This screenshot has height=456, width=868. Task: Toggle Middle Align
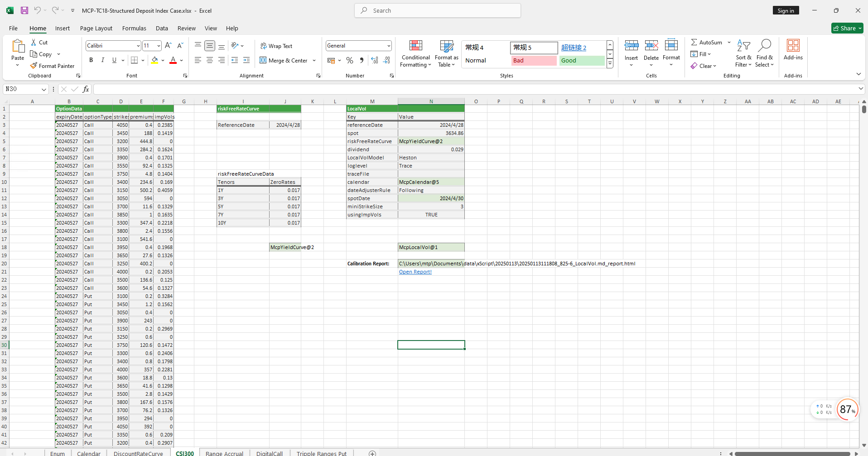(210, 45)
